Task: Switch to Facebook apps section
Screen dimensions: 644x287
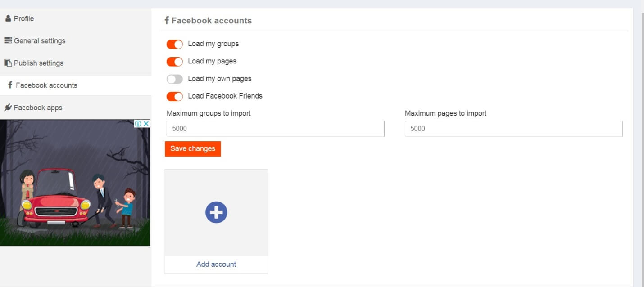Action: click(76, 108)
